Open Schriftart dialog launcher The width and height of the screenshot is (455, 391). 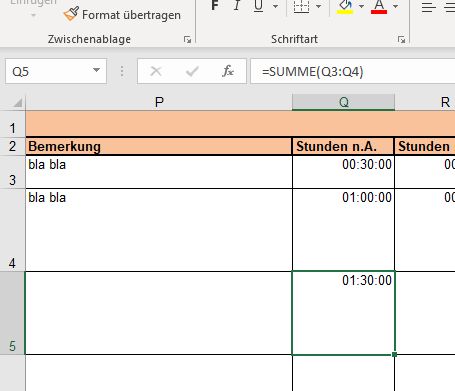tap(401, 40)
